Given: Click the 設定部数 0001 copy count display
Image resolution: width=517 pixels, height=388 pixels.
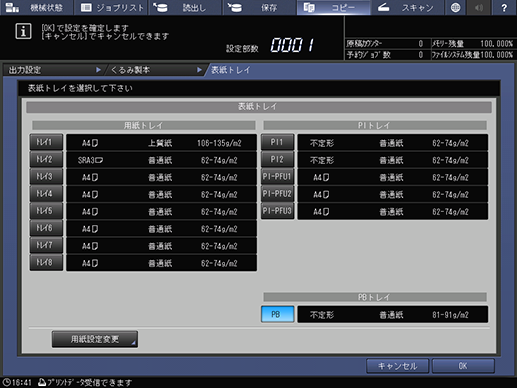Looking at the screenshot, I should point(292,45).
